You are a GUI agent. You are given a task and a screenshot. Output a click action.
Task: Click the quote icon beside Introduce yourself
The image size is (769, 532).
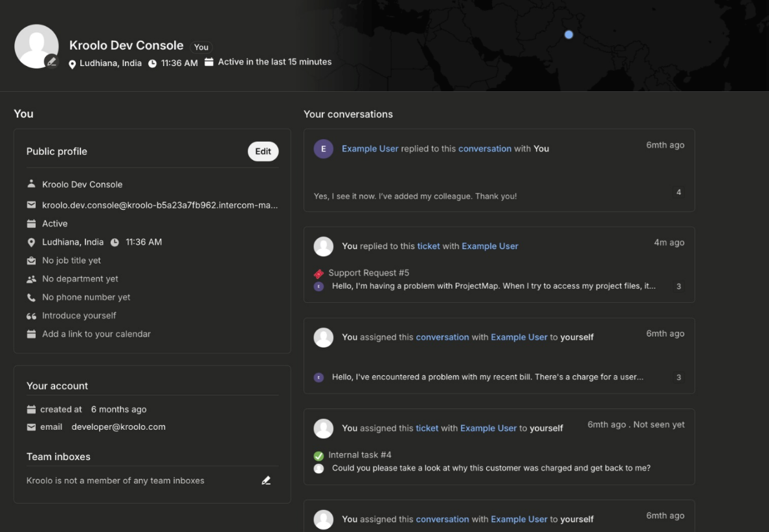[31, 316]
